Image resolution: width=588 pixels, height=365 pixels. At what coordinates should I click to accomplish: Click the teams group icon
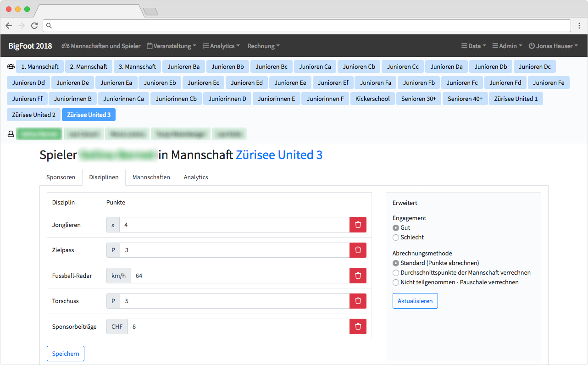(x=11, y=66)
